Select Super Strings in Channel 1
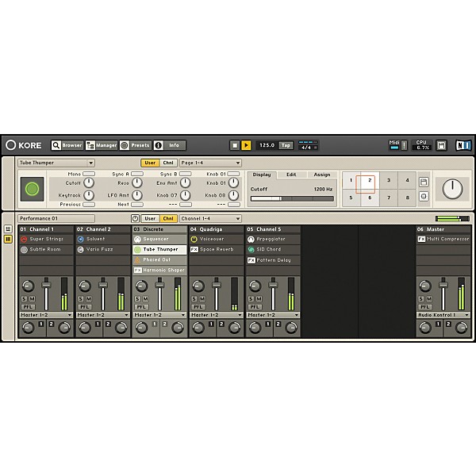 pos(46,240)
